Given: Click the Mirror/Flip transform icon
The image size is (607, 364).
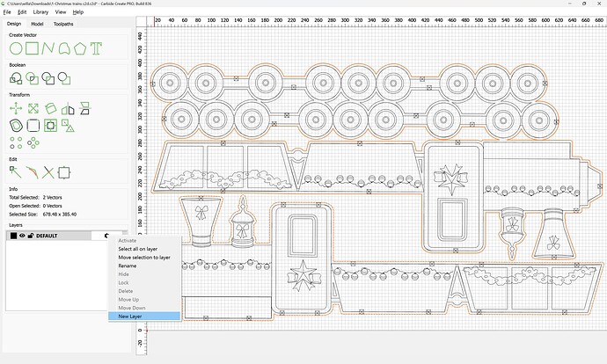Looking at the screenshot, I should [68, 108].
